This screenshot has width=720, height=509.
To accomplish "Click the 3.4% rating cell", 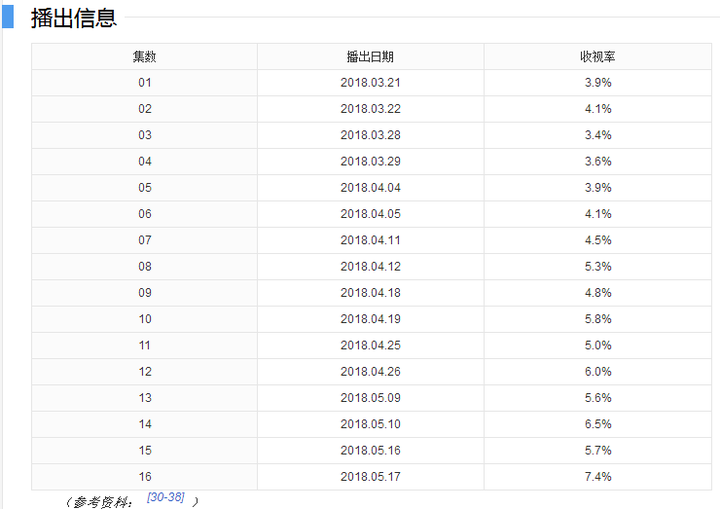I will [x=597, y=135].
